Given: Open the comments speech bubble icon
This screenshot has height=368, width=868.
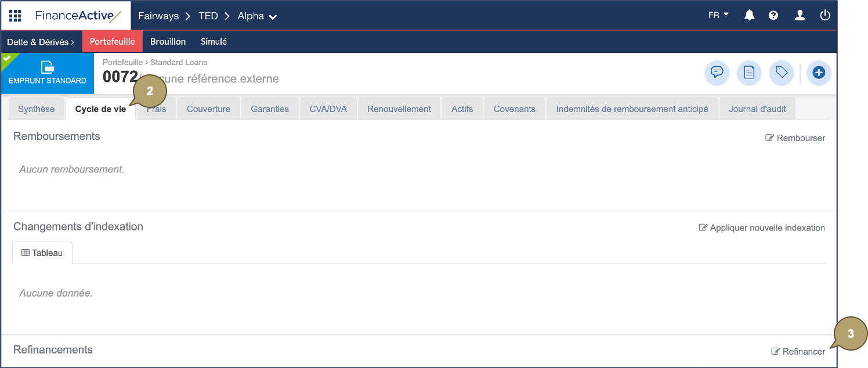Looking at the screenshot, I should [717, 73].
